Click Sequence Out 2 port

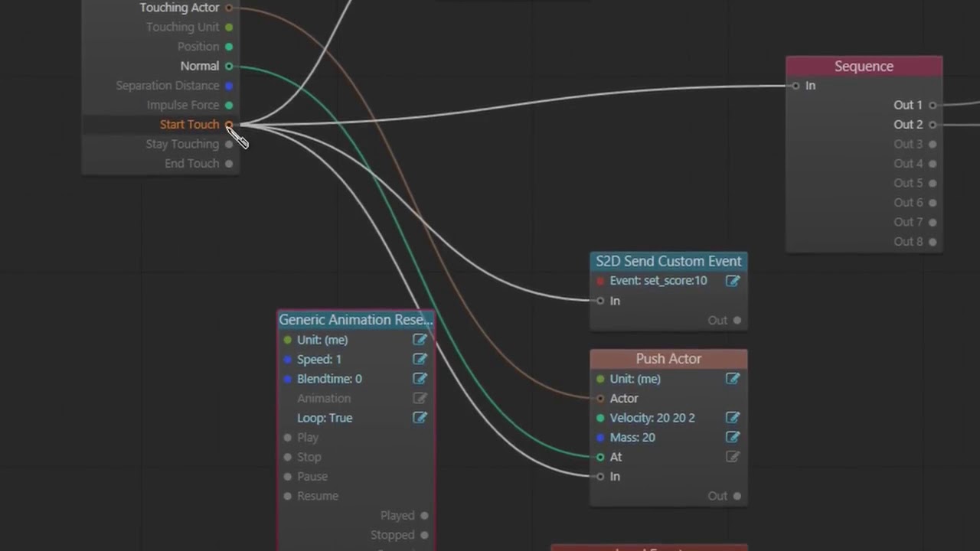coord(933,125)
